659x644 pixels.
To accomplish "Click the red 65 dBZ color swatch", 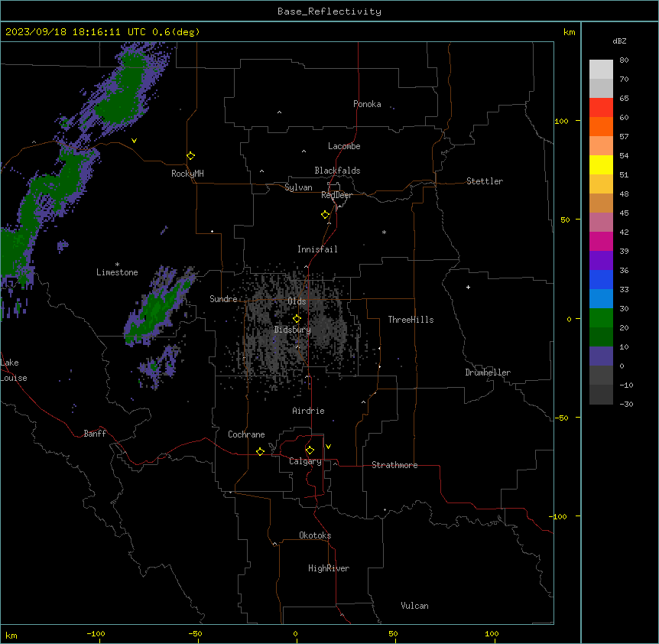I will (x=601, y=108).
